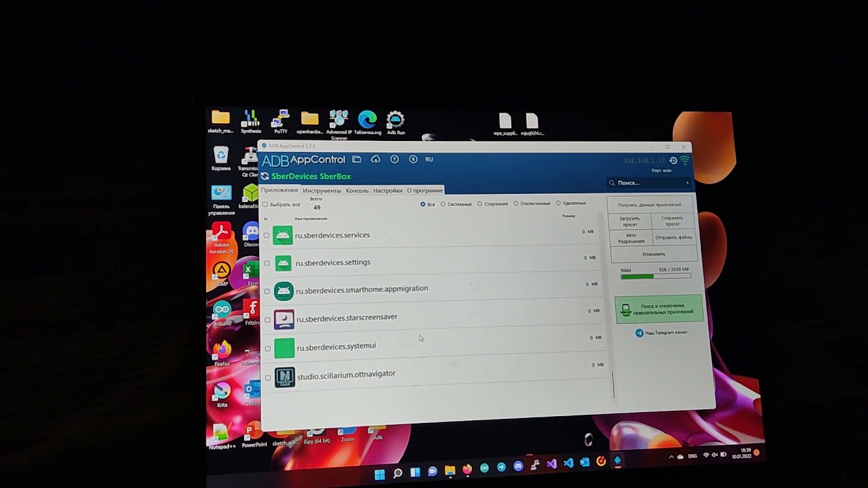
Task: Click the Загрузить пресет button
Action: click(x=629, y=222)
